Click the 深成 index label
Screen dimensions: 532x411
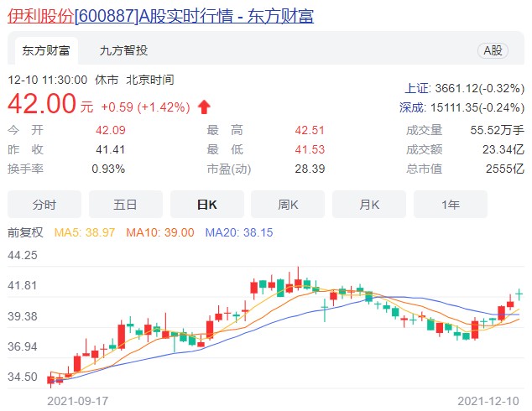[x=411, y=107]
